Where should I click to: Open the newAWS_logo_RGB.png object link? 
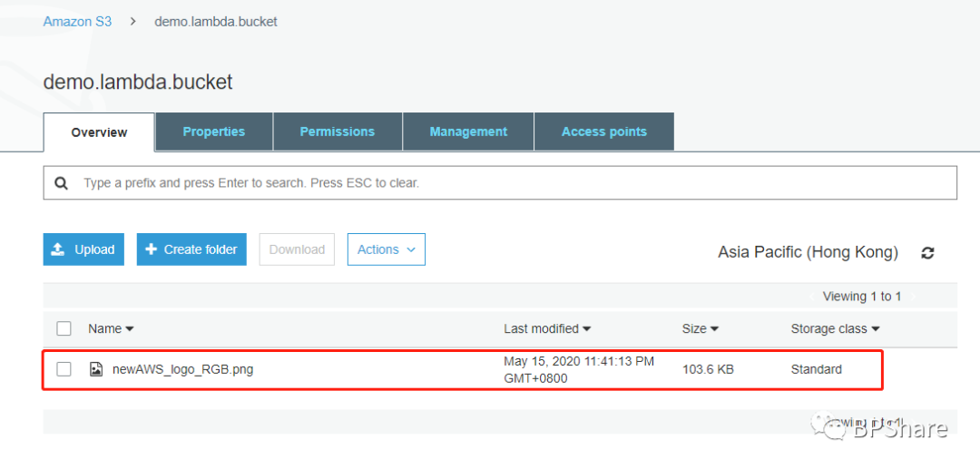pyautogui.click(x=182, y=369)
